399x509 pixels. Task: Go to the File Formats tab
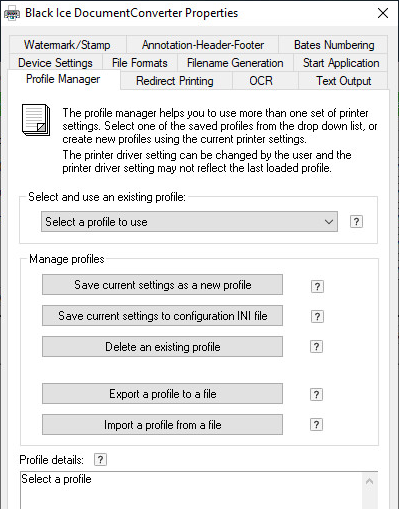point(140,63)
